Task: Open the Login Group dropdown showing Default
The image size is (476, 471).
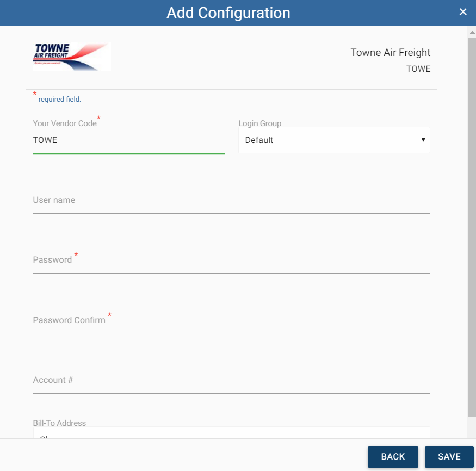Action: 334,140
